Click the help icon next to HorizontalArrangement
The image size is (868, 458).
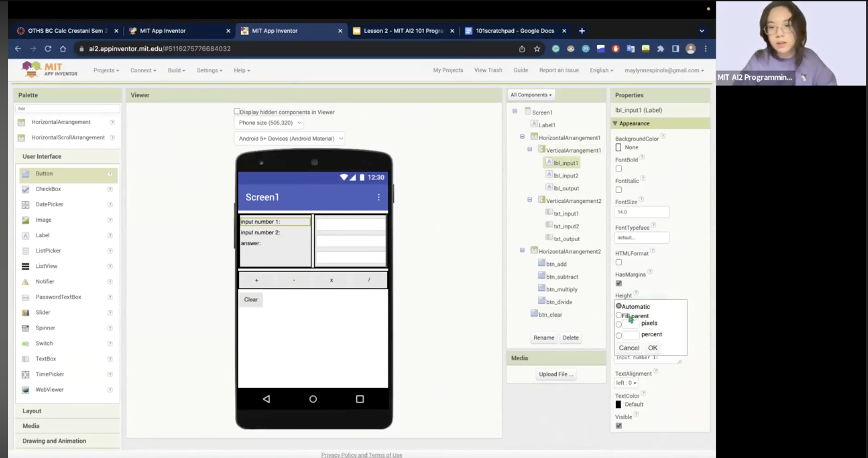coord(112,122)
